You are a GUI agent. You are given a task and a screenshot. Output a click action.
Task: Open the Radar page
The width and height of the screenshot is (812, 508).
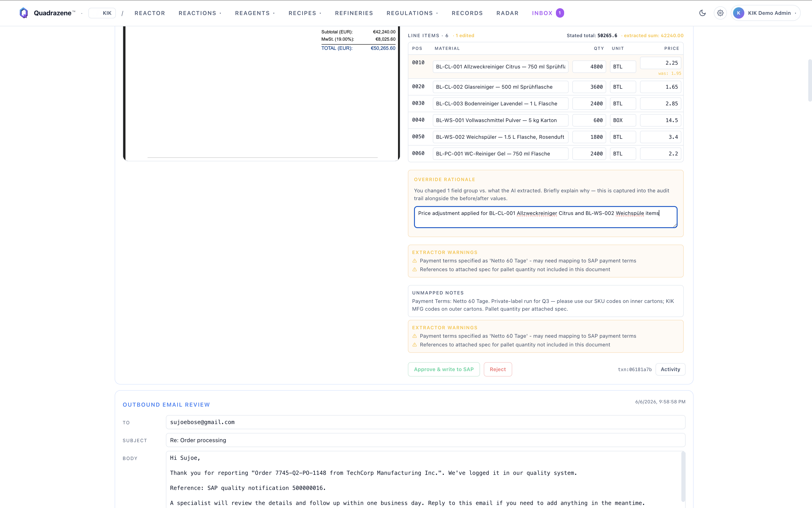(x=507, y=13)
